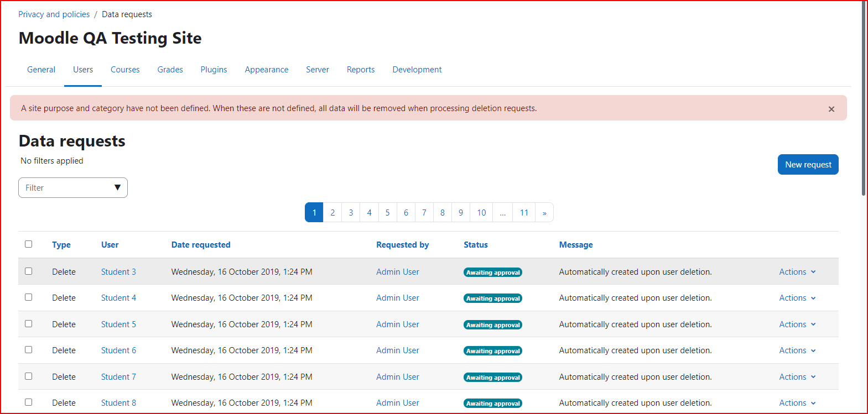The width and height of the screenshot is (868, 414).
Task: Open the Reports tab
Action: click(x=361, y=70)
